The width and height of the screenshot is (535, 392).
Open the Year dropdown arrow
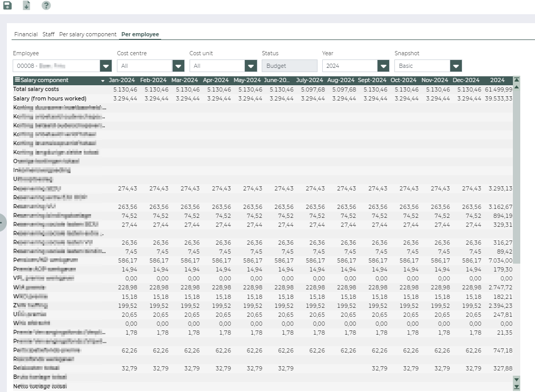tap(383, 66)
